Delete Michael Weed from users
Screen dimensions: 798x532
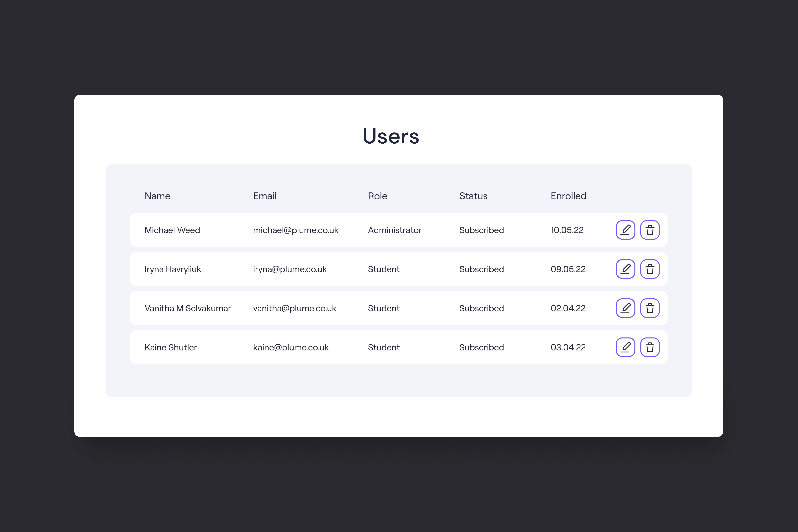click(x=650, y=230)
